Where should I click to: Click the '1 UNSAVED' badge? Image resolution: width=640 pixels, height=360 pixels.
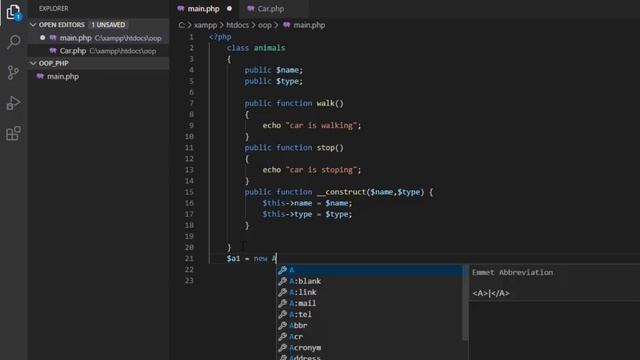108,25
